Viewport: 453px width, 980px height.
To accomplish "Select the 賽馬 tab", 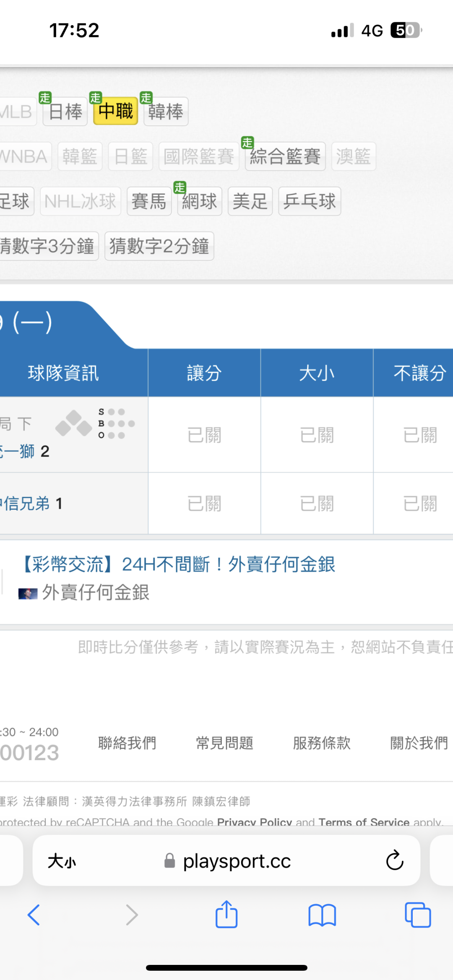I will tap(149, 201).
